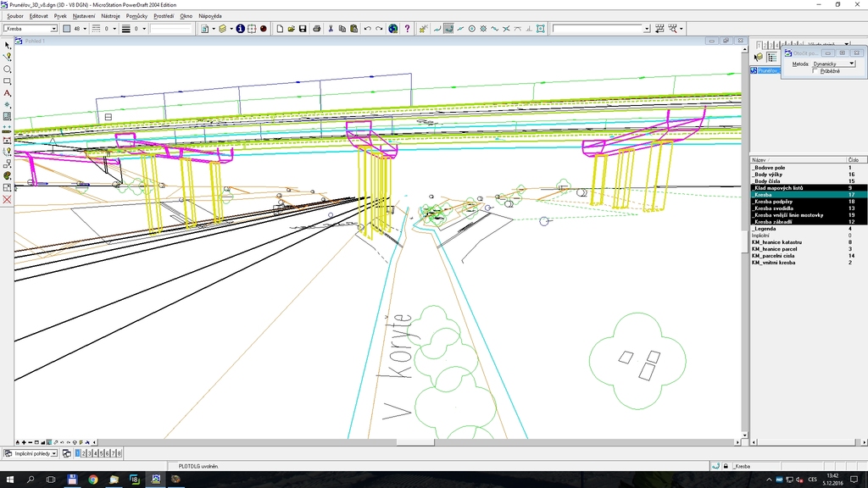Click the Save design file icon
This screenshot has height=488, width=868.
pos(302,29)
